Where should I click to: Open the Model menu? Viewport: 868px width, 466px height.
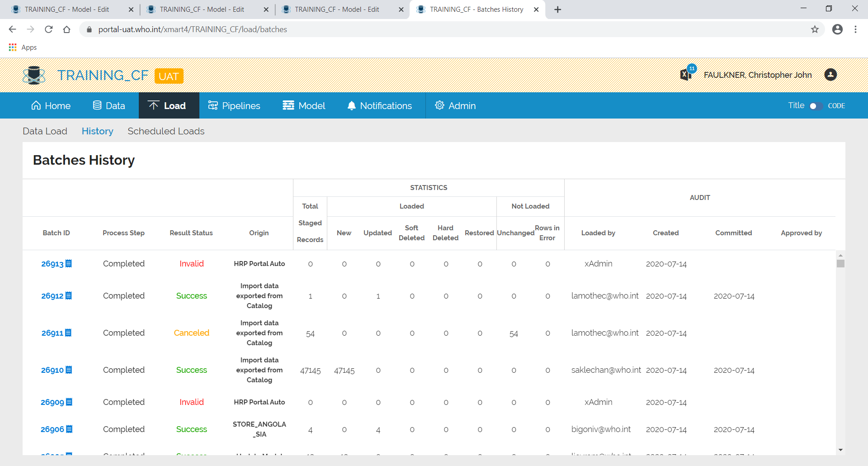(x=304, y=105)
